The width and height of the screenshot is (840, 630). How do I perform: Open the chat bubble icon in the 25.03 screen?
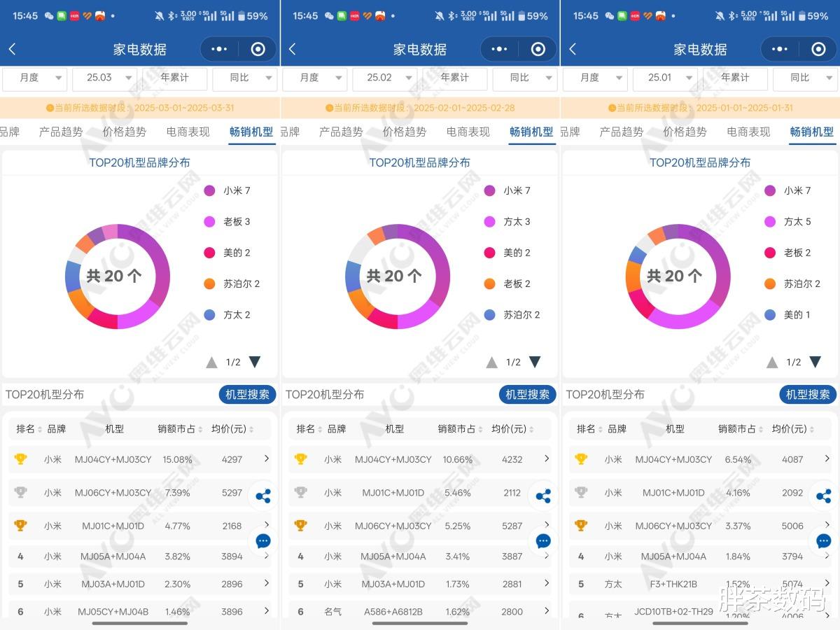coord(263,540)
